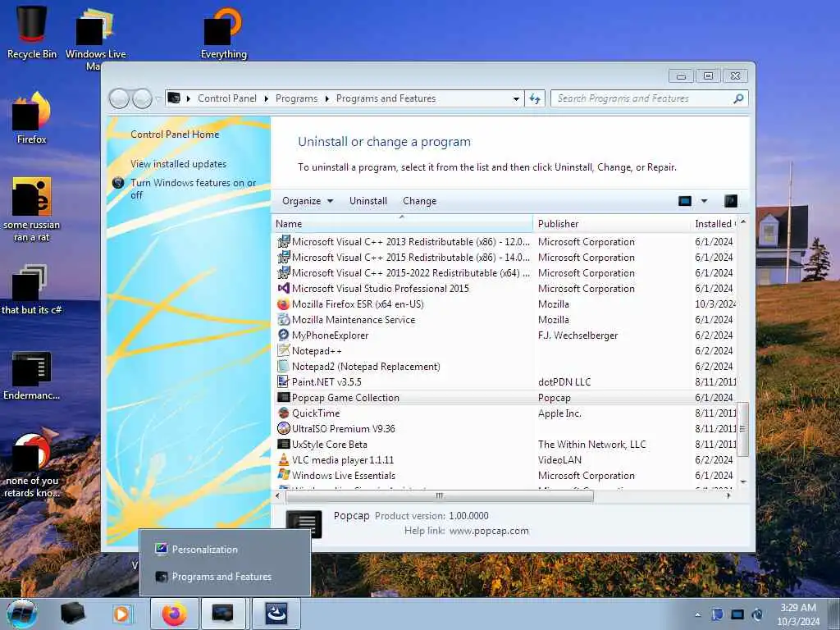Open Turn Windows features on or off
Screen dimensions: 840x630
coord(193,189)
